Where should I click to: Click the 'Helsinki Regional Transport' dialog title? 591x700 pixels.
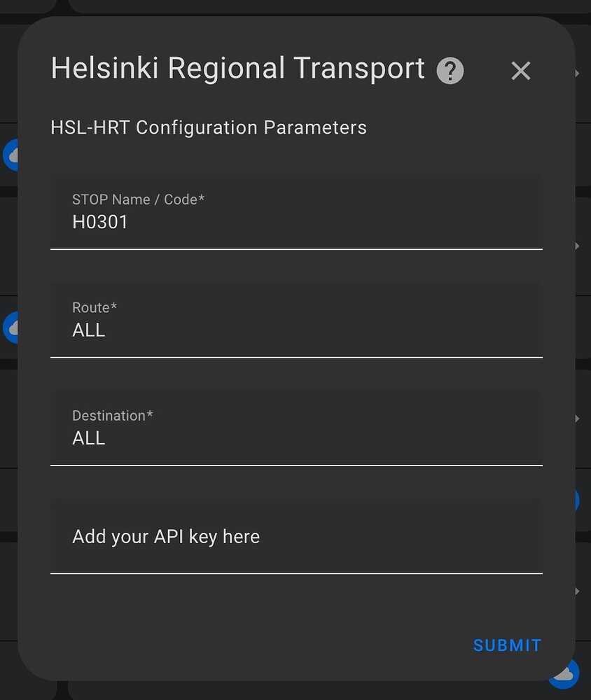point(237,68)
